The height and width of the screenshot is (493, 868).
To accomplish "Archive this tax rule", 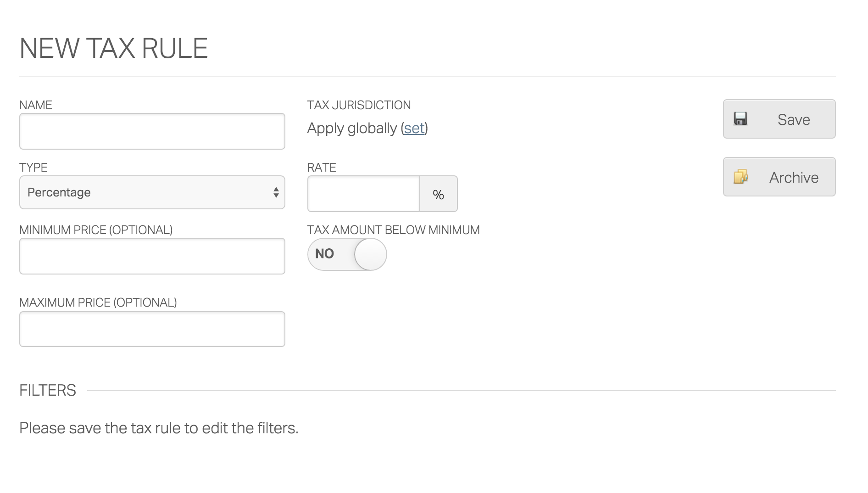I will coord(779,177).
